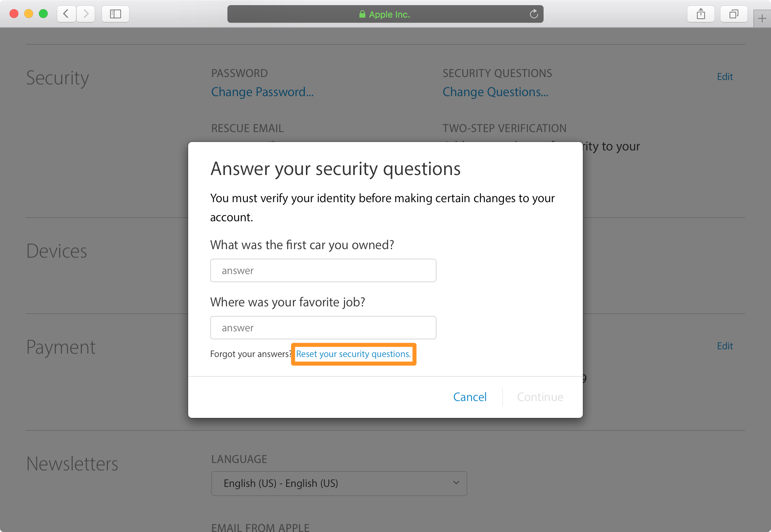Click the first car answer field
771x532 pixels.
(323, 270)
